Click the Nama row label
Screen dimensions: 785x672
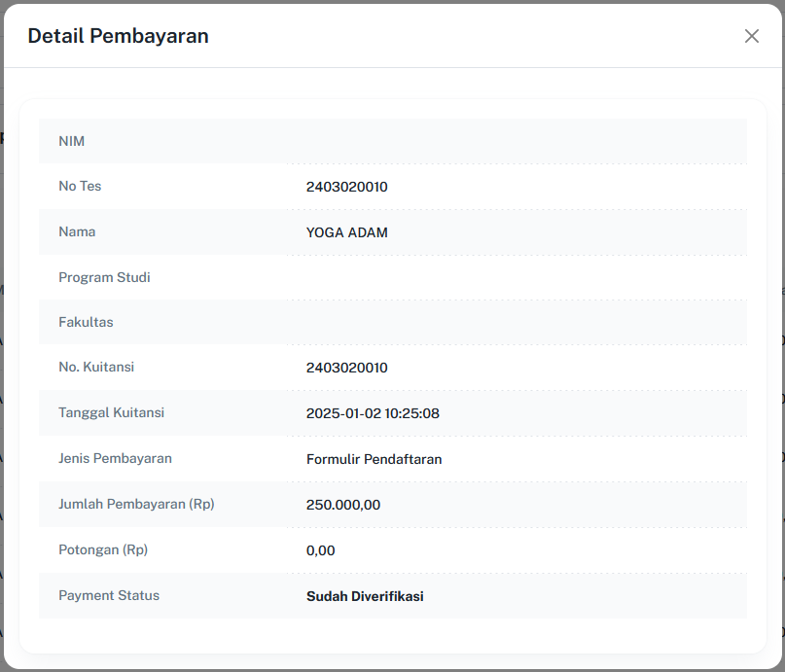[77, 231]
